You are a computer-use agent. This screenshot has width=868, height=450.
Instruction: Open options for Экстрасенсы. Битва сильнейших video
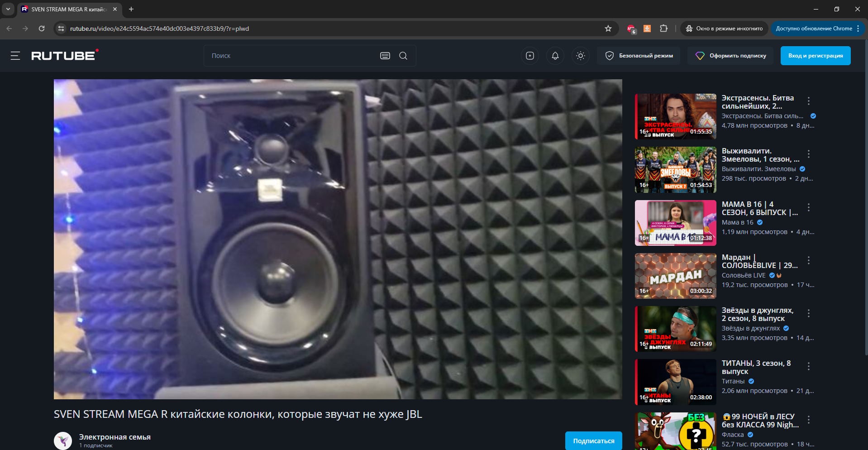coord(809,101)
